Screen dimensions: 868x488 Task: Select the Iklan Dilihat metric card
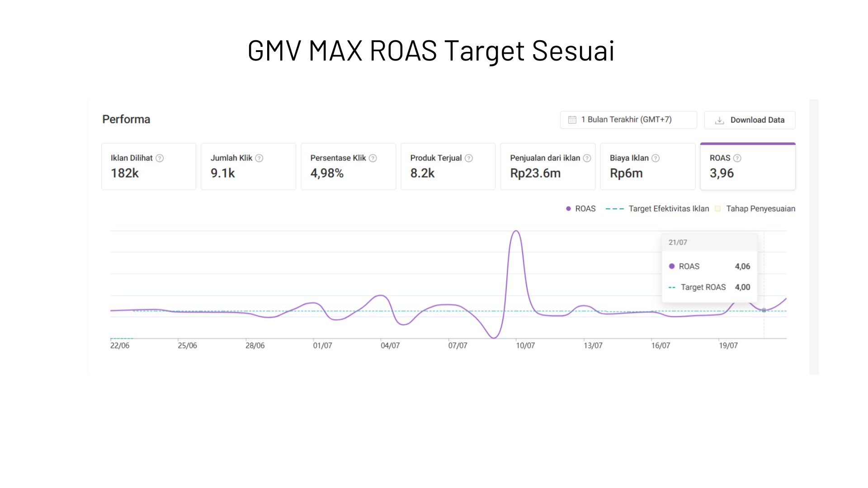(148, 167)
